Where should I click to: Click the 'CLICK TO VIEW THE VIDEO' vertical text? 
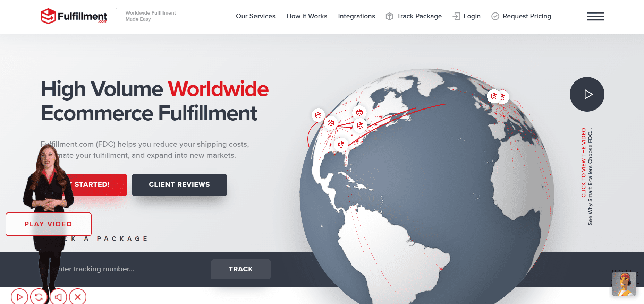(584, 163)
